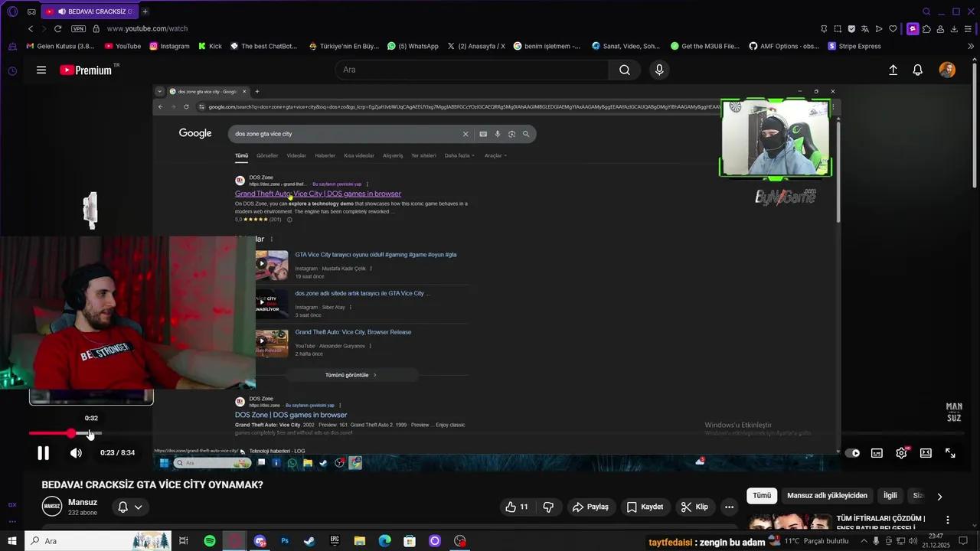
Task: Toggle subtitles/captions in the player
Action: [x=877, y=453]
